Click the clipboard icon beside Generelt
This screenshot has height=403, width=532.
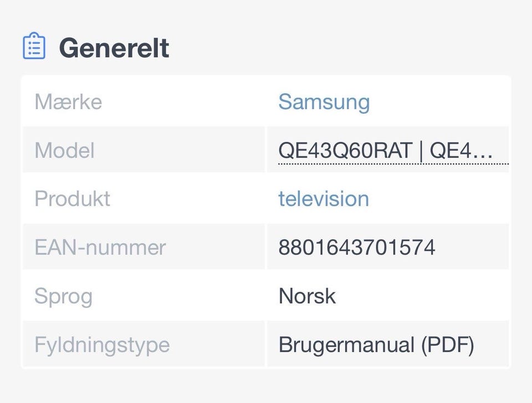pos(34,47)
